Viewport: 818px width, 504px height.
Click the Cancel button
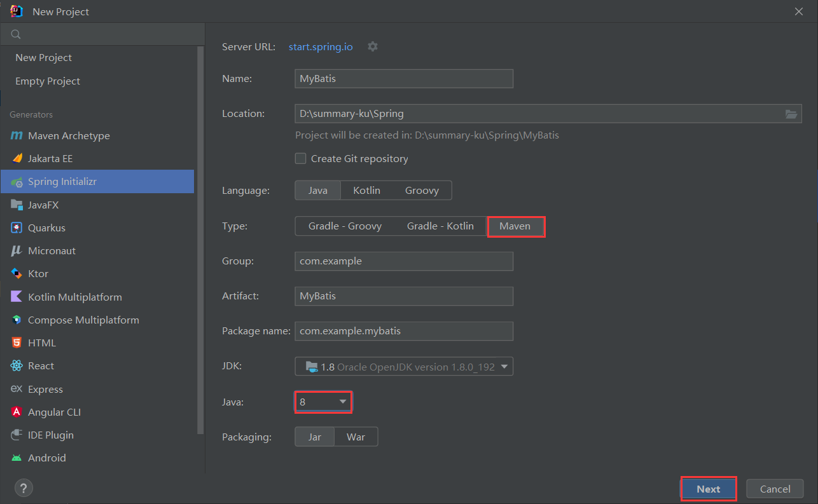pos(775,489)
